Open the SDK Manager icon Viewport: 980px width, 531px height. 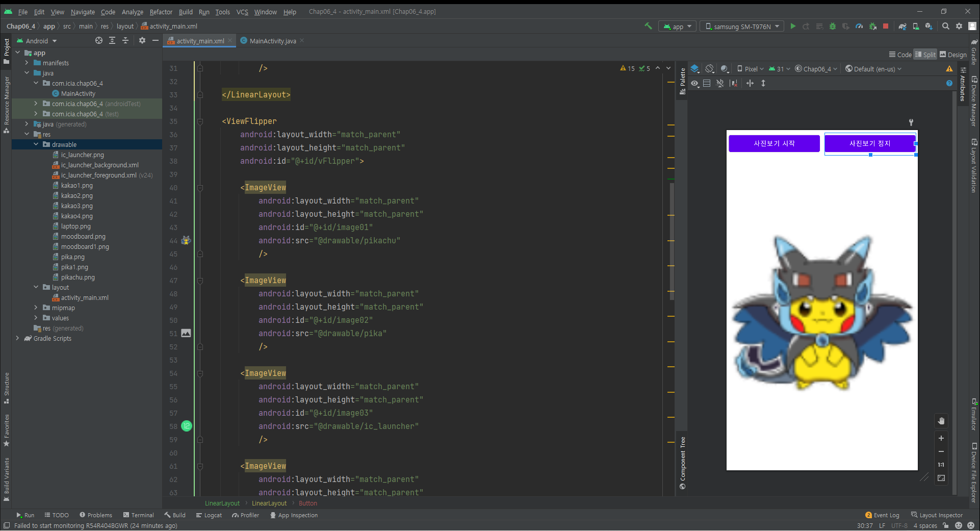pos(929,26)
